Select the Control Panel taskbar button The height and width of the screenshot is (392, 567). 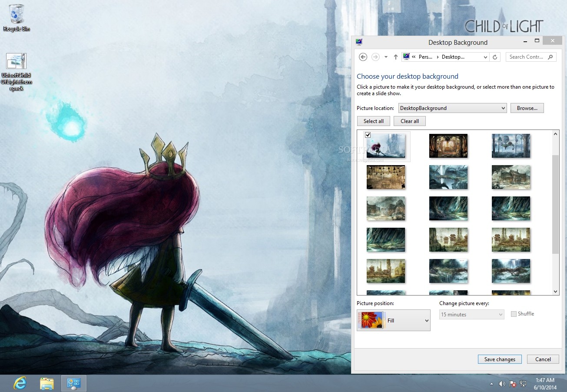73,383
